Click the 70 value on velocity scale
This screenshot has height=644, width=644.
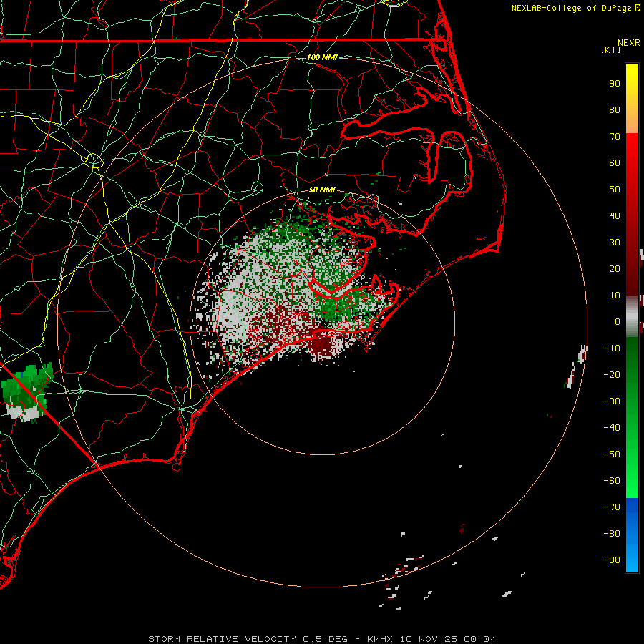(x=615, y=137)
